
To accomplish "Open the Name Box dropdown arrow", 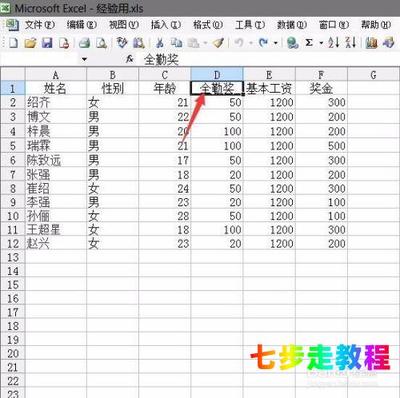I will pyautogui.click(x=84, y=60).
